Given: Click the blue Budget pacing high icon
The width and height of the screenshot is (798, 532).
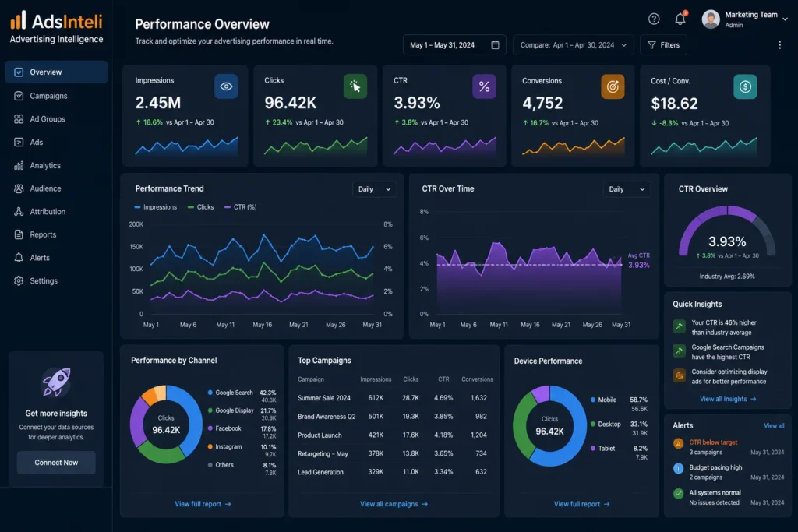Looking at the screenshot, I should [679, 468].
